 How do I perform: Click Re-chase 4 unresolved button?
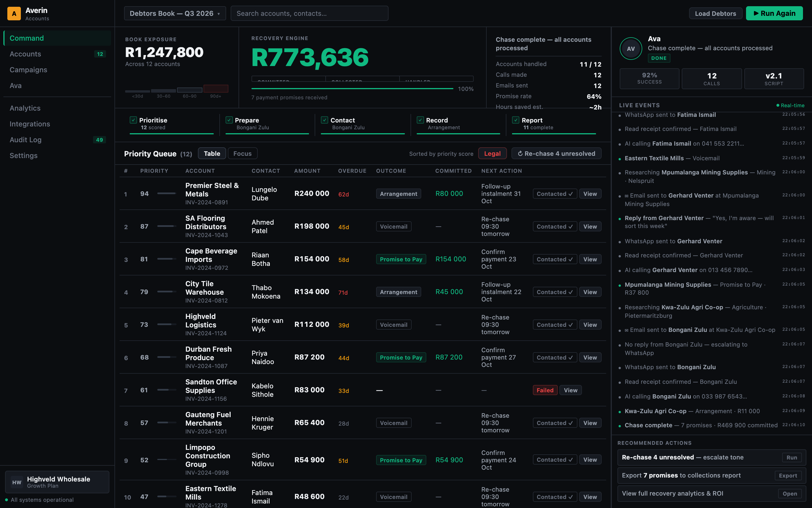[556, 154]
